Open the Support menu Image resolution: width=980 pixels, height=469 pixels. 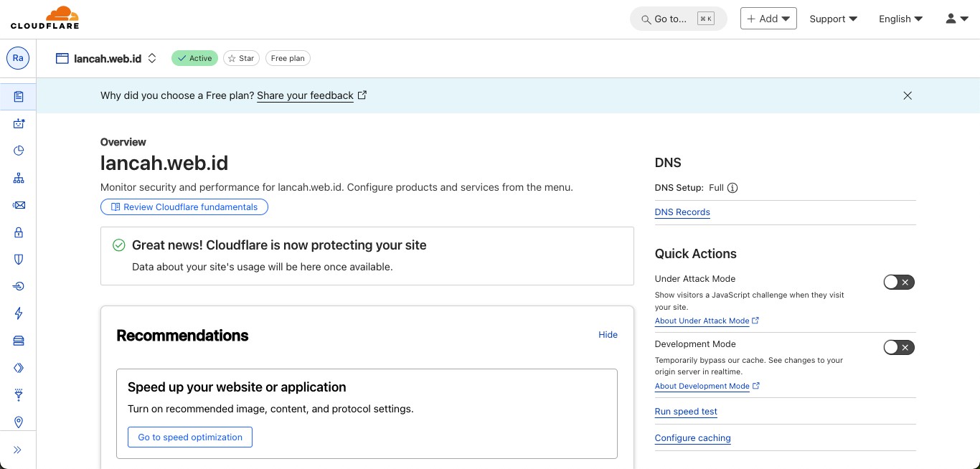[833, 19]
